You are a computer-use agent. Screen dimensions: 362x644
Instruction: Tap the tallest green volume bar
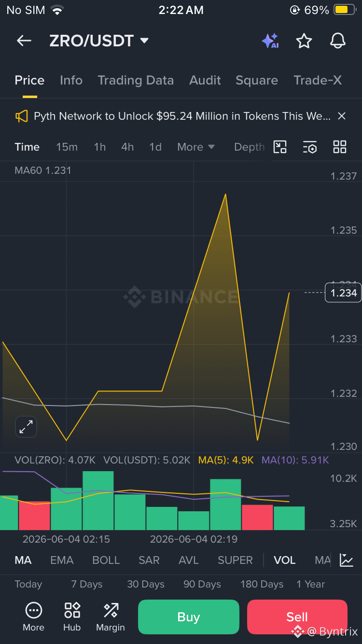tap(98, 501)
